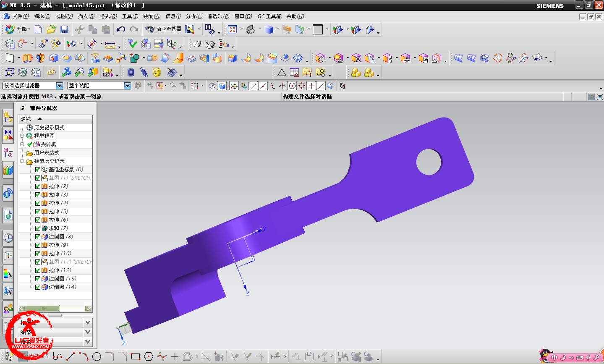This screenshot has width=604, height=364.
Task: Click the navigator scrollbar right arrow
Action: [x=88, y=309]
